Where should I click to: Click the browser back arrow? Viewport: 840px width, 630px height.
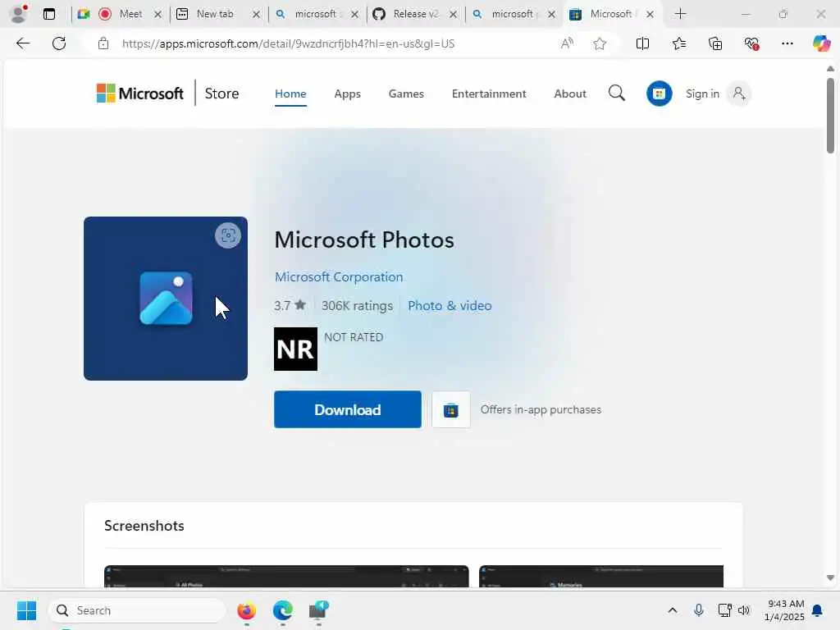(x=23, y=43)
